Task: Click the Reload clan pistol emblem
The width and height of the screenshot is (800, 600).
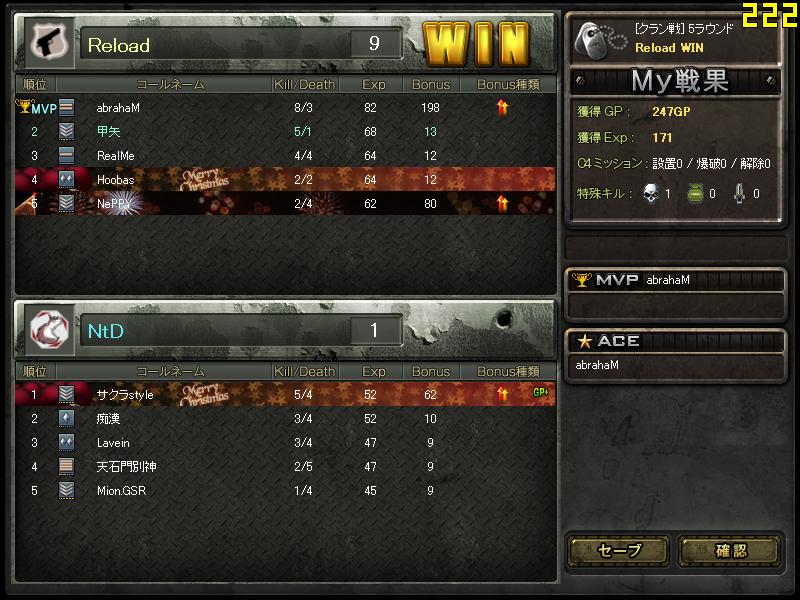Action: coord(49,42)
